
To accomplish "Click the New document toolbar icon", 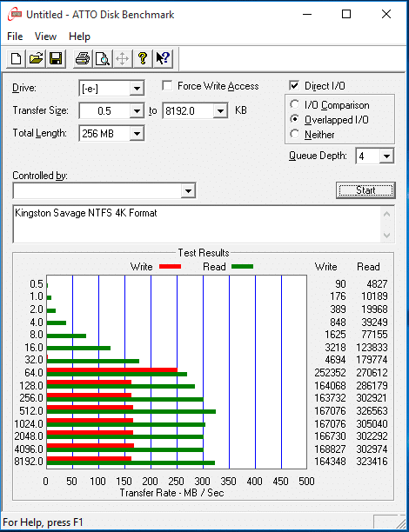I will (16, 59).
